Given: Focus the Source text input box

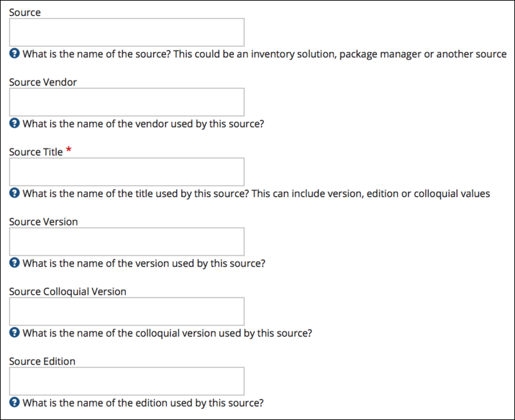Looking at the screenshot, I should [x=127, y=32].
